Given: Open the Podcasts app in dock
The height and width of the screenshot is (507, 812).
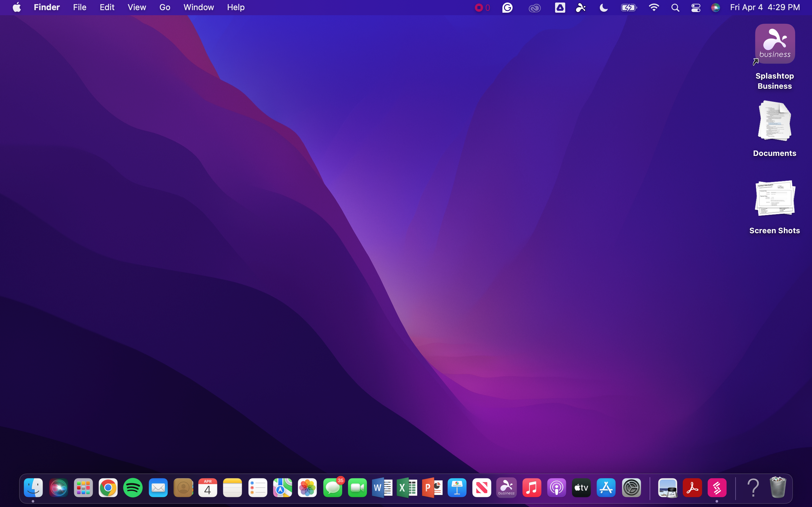Looking at the screenshot, I should pos(556,488).
